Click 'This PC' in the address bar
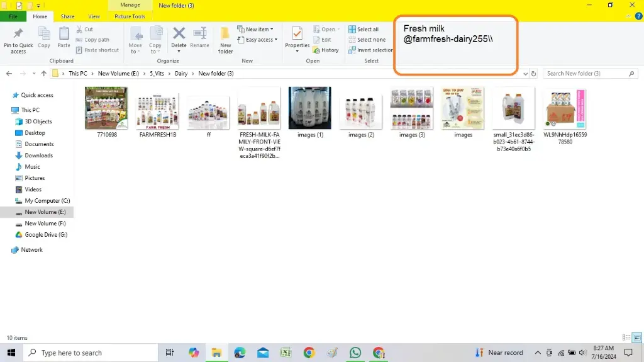This screenshot has height=362, width=644. (77, 73)
